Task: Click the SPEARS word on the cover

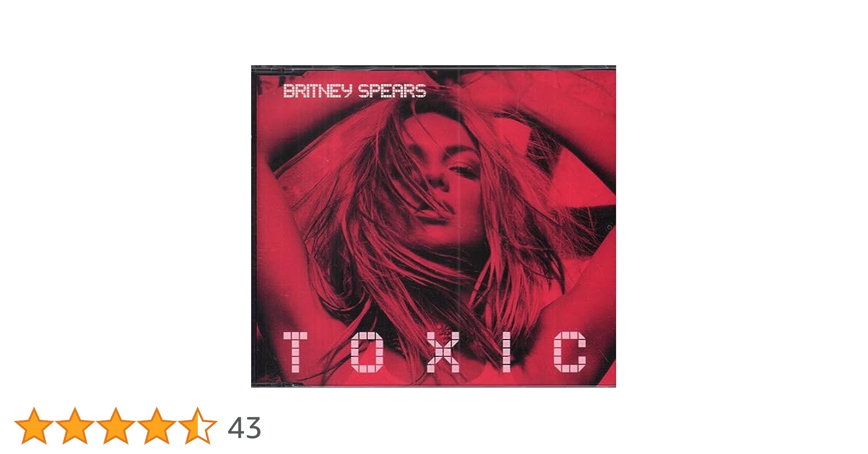Action: (x=392, y=91)
